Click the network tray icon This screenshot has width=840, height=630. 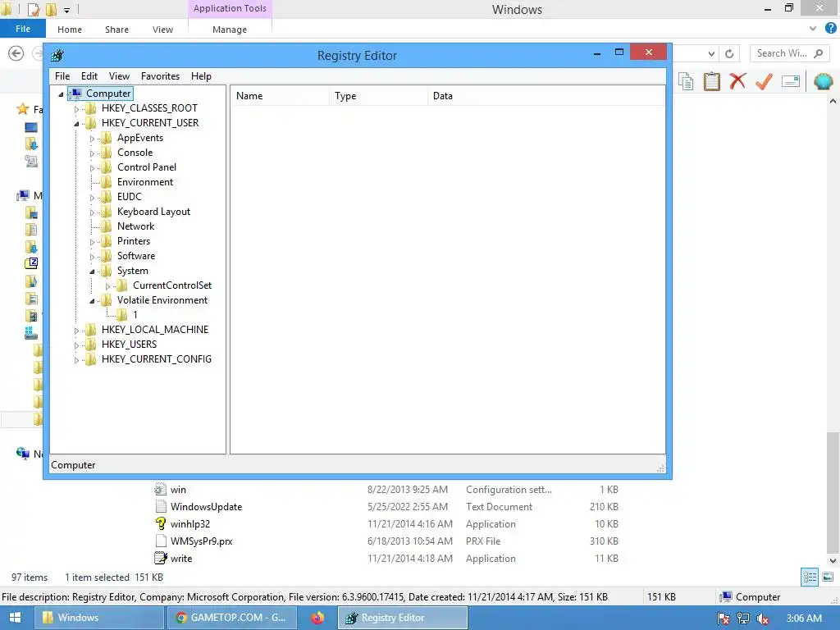click(x=743, y=619)
